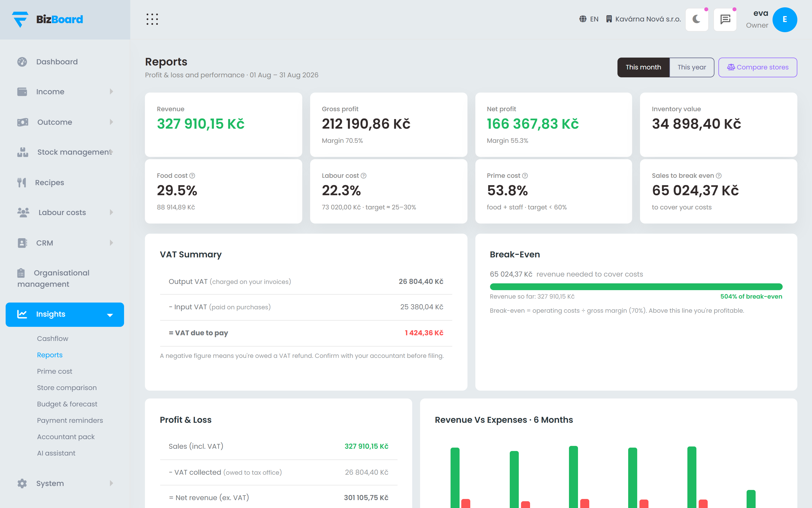Viewport: 812px width, 508px height.
Task: Open AI assistant in the sidebar
Action: (x=56, y=453)
